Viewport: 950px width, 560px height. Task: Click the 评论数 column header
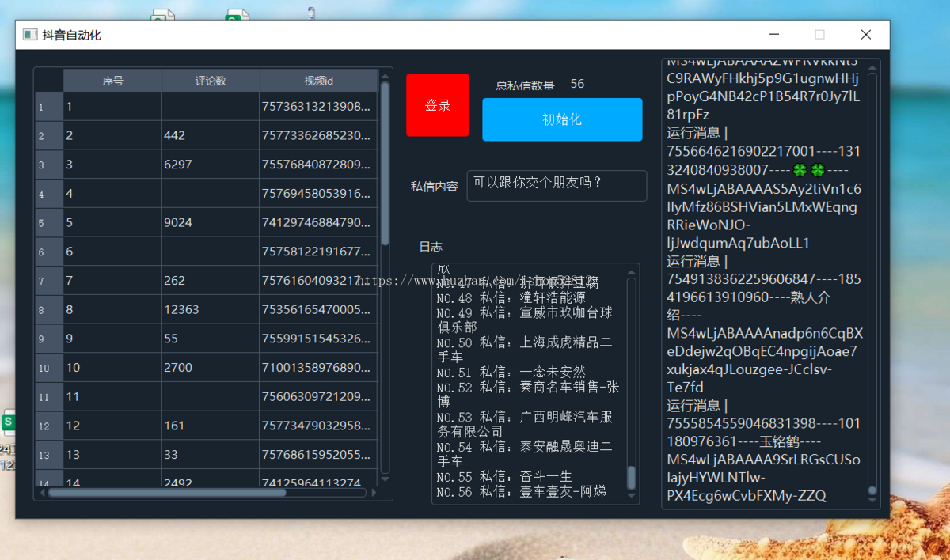210,80
